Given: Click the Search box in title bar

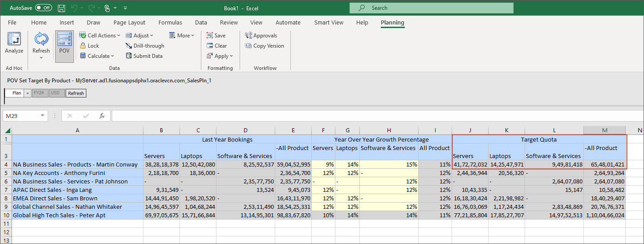Looking at the screenshot, I should coord(431,8).
